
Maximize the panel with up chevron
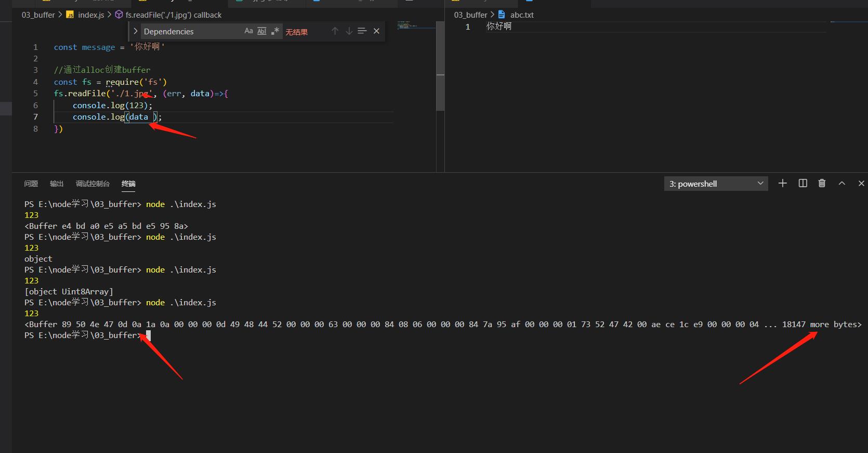pyautogui.click(x=842, y=183)
